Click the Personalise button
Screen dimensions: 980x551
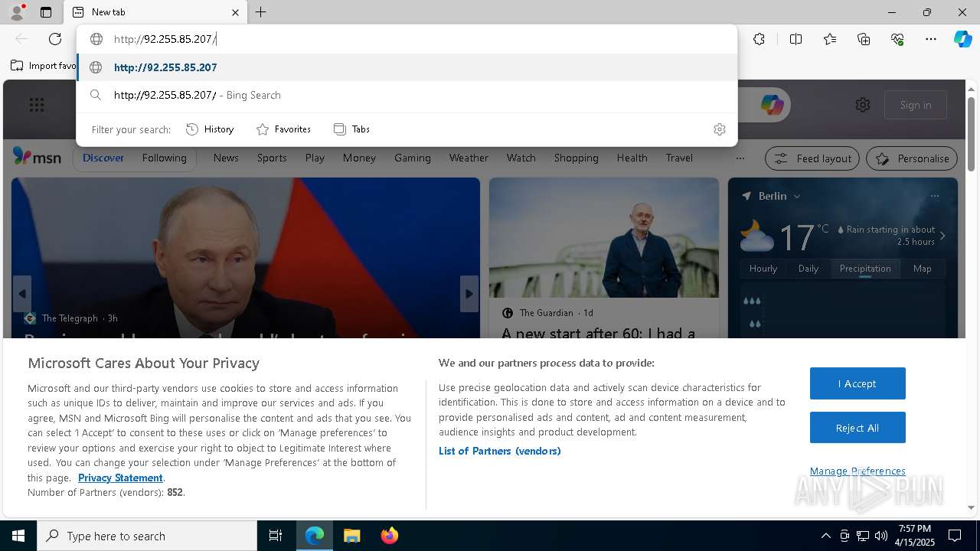click(912, 158)
